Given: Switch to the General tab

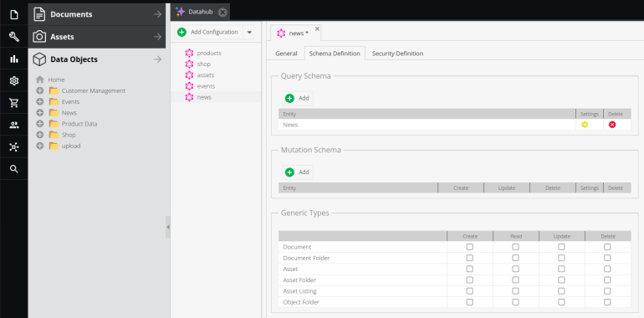Looking at the screenshot, I should pyautogui.click(x=286, y=54).
